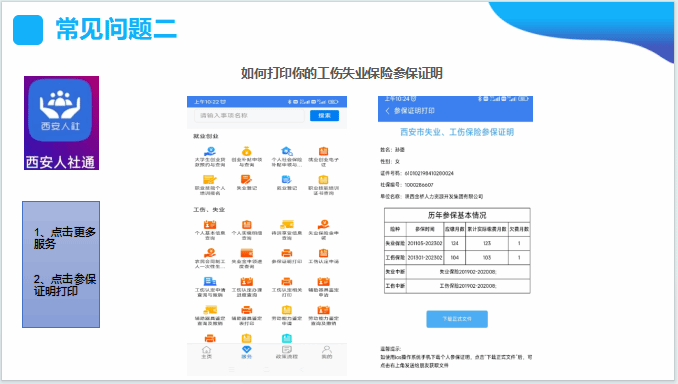
Task: Go back using arrow beside 参保证明打印
Action: coord(387,111)
